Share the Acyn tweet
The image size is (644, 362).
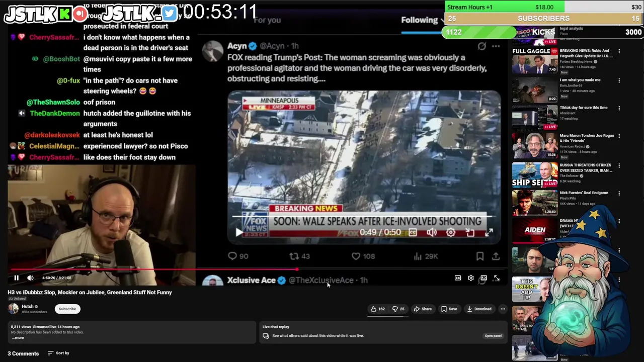click(x=496, y=256)
